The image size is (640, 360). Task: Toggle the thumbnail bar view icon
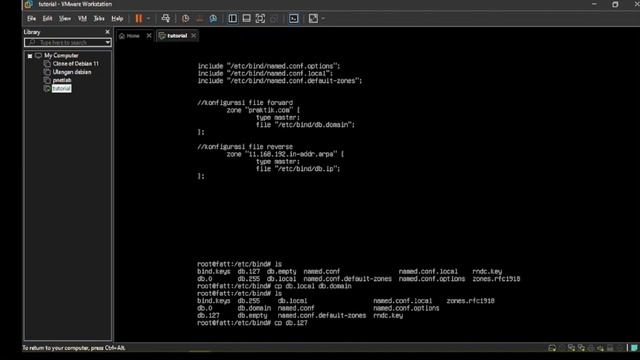coord(246,18)
